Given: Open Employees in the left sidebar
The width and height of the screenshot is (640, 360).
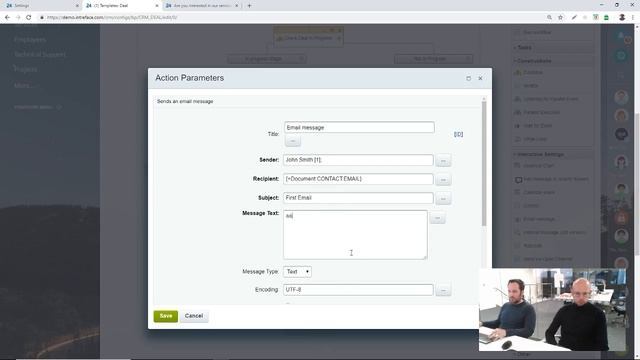Looking at the screenshot, I should click(30, 40).
